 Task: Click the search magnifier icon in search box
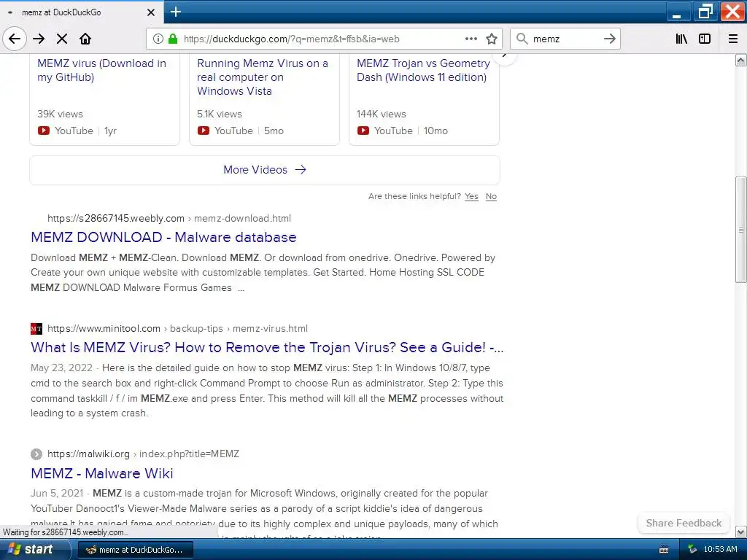pos(522,39)
